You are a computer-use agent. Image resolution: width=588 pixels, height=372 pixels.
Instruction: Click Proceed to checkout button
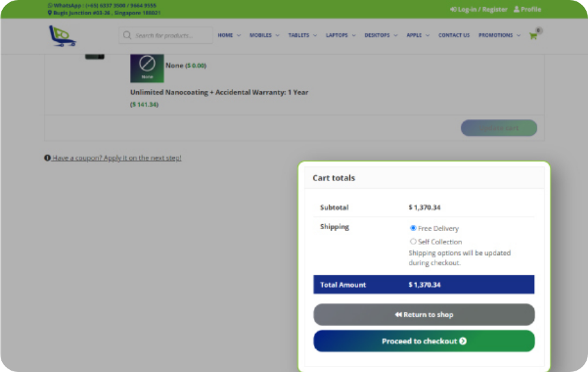pyautogui.click(x=424, y=341)
